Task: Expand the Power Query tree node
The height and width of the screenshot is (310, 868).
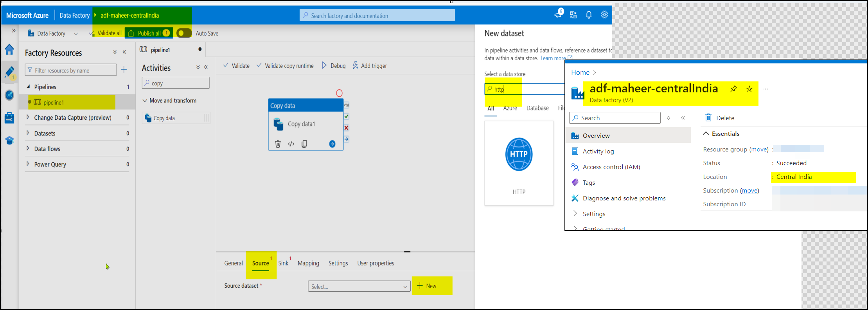Action: (28, 164)
